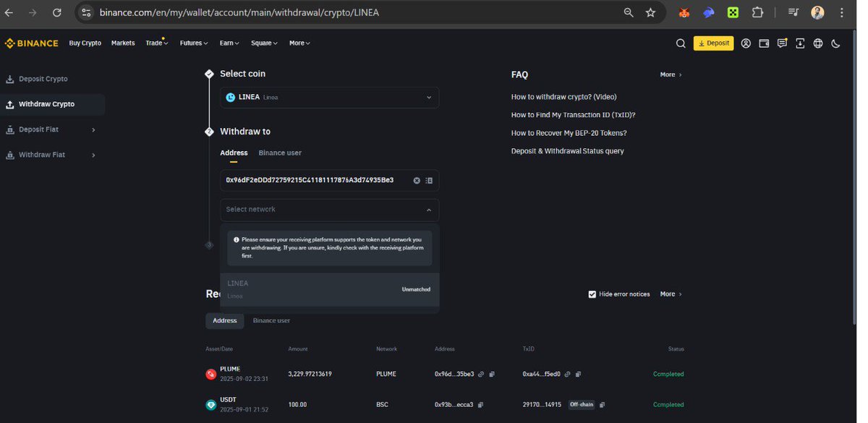Switch to Binance user tab under Withdraw to
The width and height of the screenshot is (868, 423).
point(280,153)
